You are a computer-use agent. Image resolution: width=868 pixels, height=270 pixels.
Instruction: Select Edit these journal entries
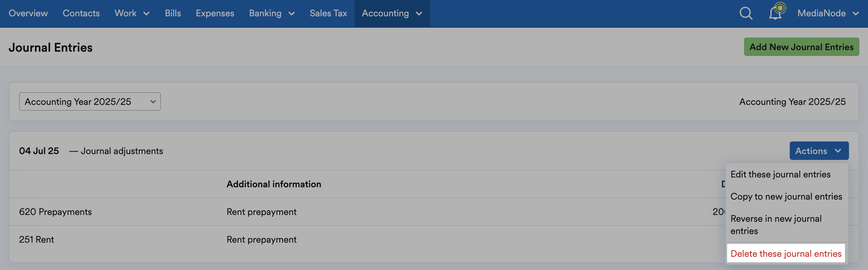(x=781, y=174)
